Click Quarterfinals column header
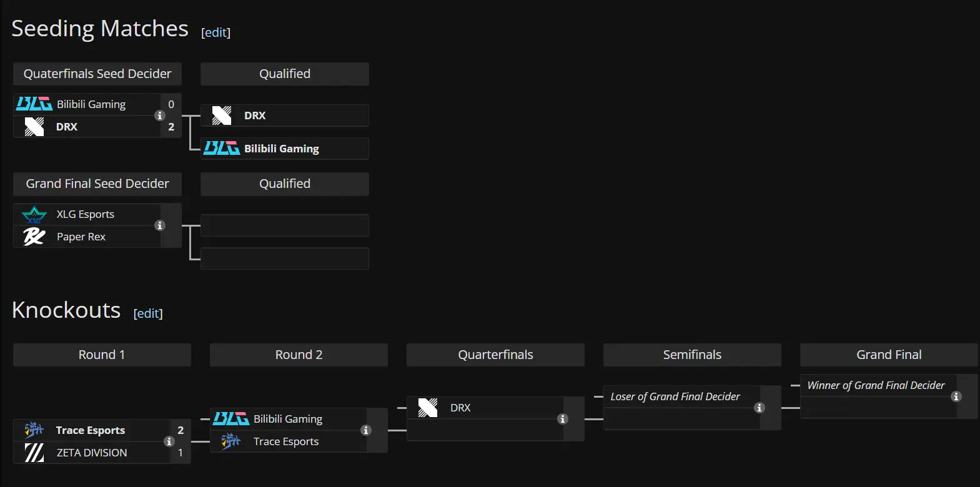The width and height of the screenshot is (980, 487). 495,355
